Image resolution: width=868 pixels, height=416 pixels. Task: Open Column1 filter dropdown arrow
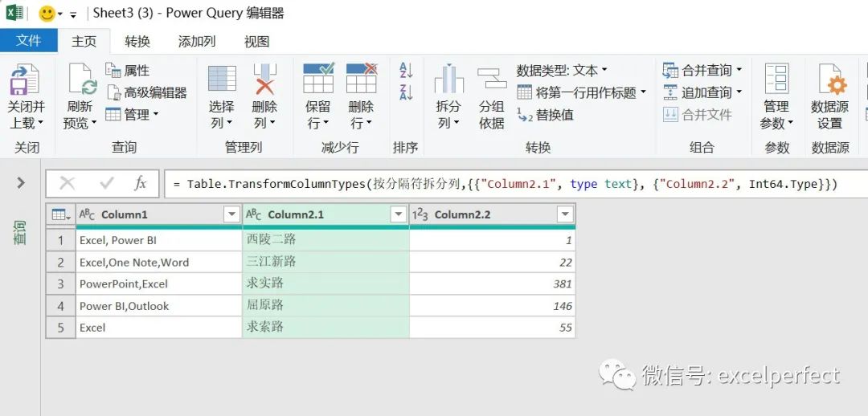click(x=231, y=214)
